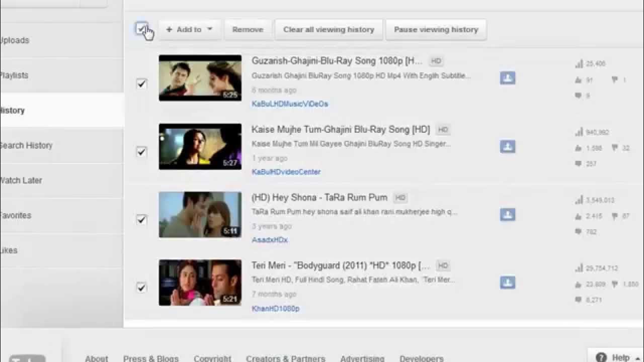Click Clear all viewing history
Screen dimensions: 644x362
(329, 30)
